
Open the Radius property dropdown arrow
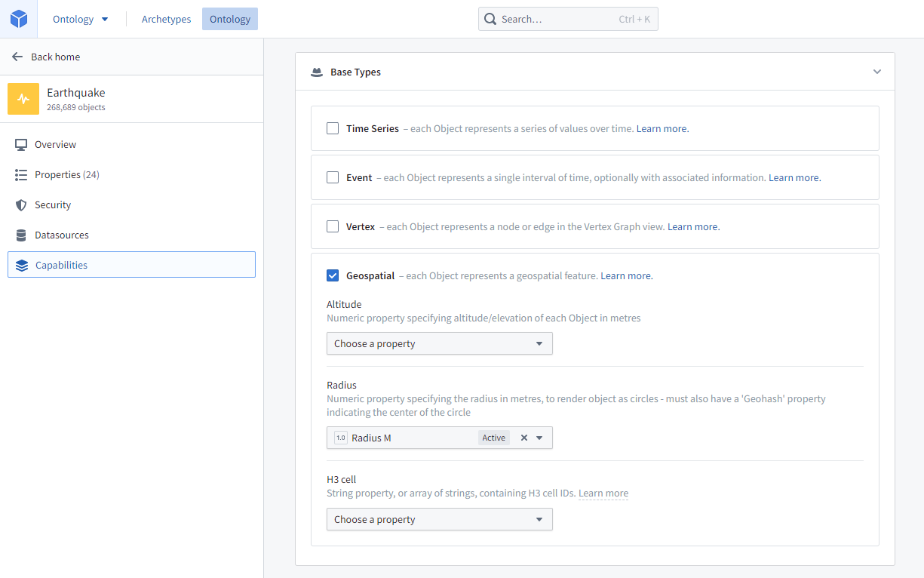click(x=539, y=438)
